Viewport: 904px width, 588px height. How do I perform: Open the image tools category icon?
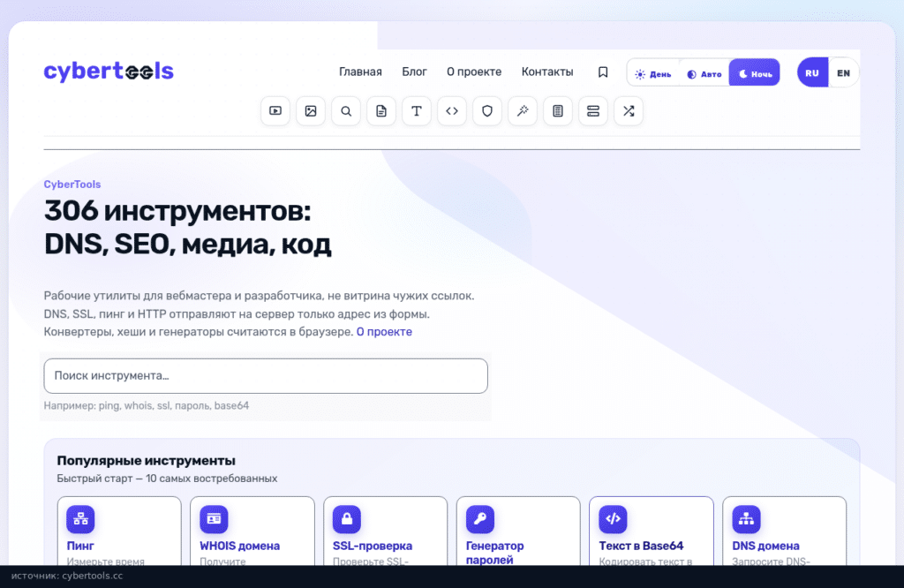pyautogui.click(x=311, y=110)
